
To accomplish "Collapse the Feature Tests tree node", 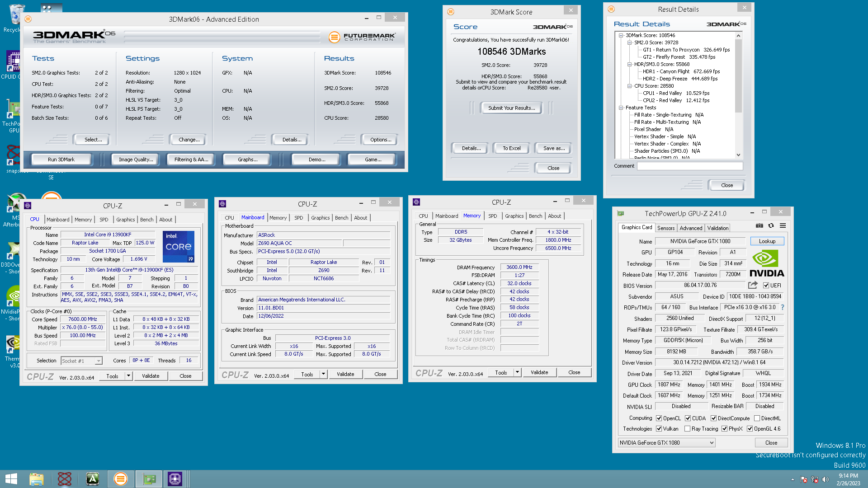I will (621, 108).
